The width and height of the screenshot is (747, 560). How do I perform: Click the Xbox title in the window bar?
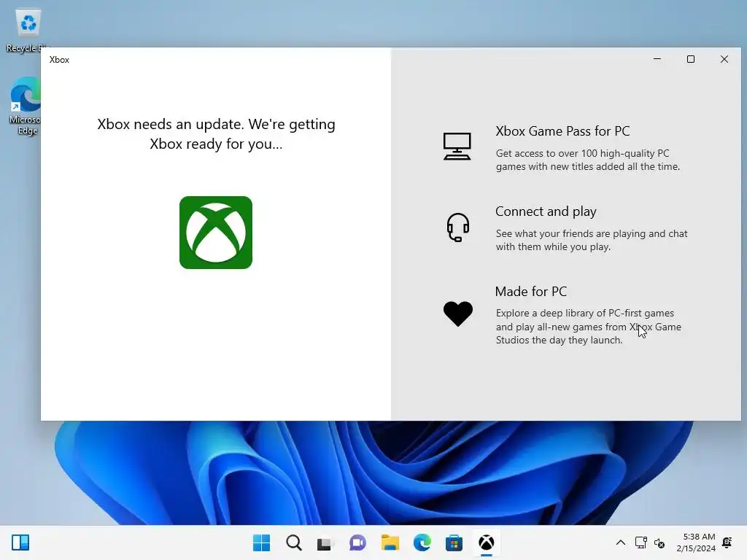[59, 60]
